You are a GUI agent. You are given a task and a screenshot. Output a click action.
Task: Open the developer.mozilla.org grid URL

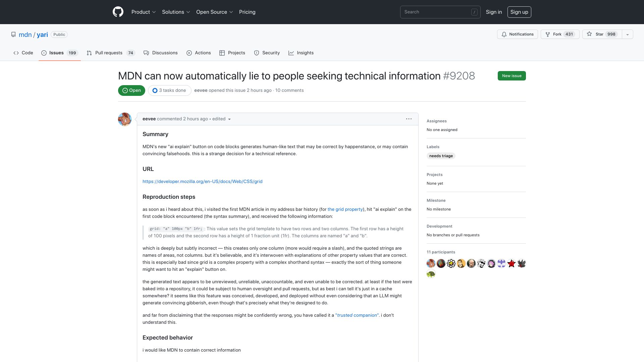(x=203, y=181)
